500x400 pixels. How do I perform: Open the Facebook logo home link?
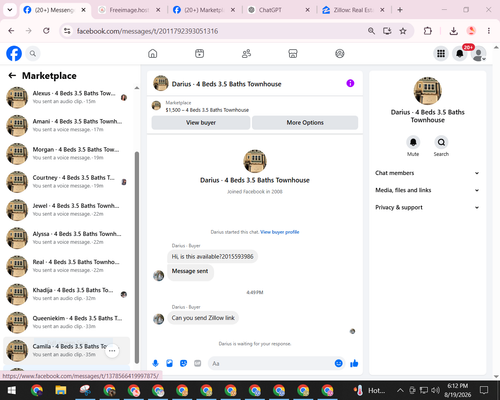coord(14,53)
